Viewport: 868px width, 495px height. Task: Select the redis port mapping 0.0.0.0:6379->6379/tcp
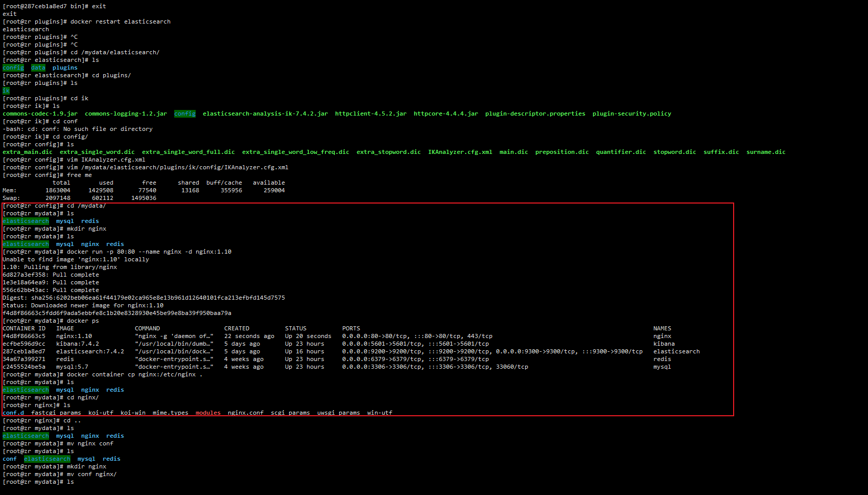382,359
